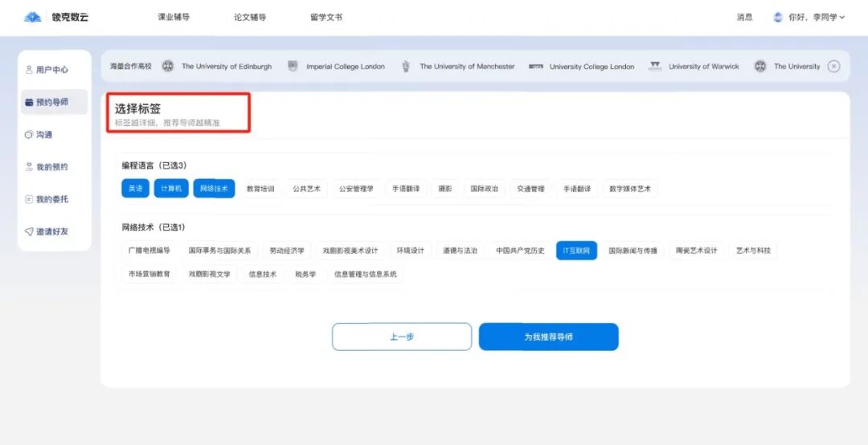The width and height of the screenshot is (868, 445).
Task: Select the 中国共产党历史 tag
Action: tap(520, 251)
